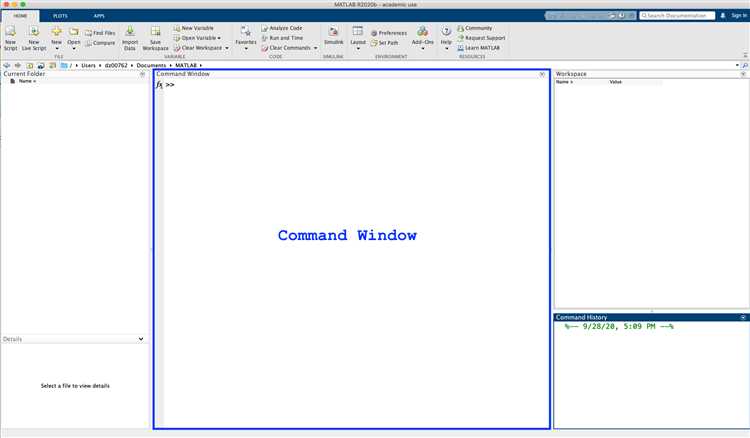Click the Users path segment
This screenshot has width=750, height=438.
click(x=88, y=65)
